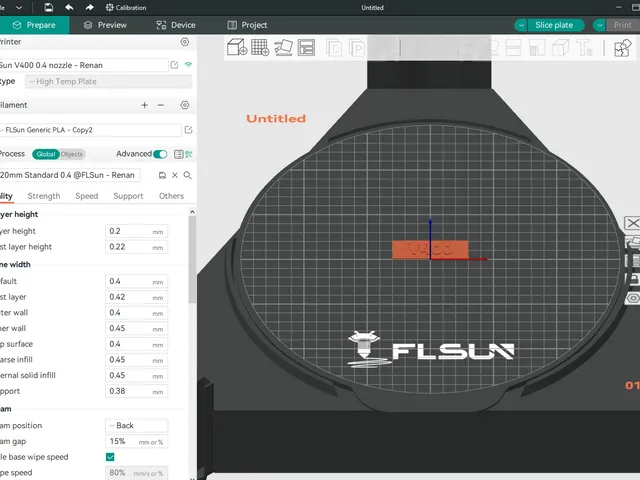Expand the Print dropdown arrow
The image size is (640, 480).
[x=600, y=25]
